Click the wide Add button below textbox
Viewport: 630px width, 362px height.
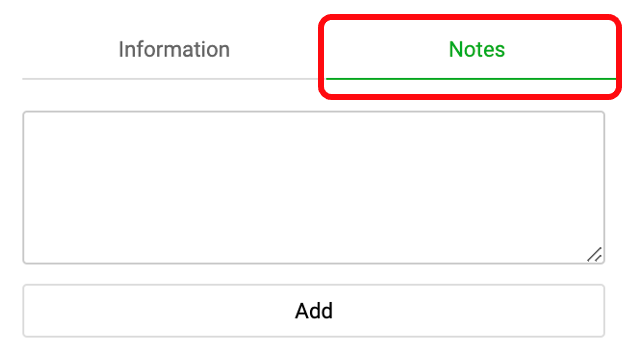point(314,311)
